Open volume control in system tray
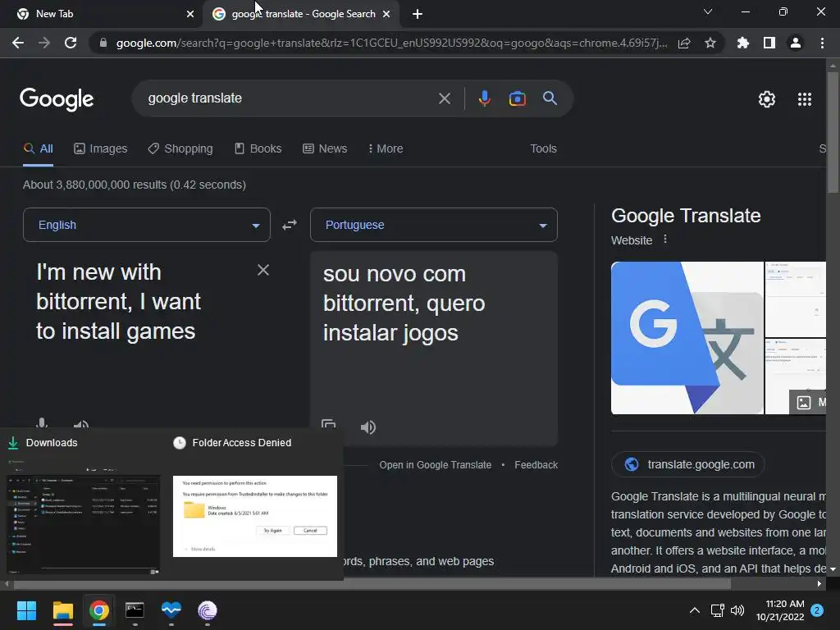 [737, 610]
